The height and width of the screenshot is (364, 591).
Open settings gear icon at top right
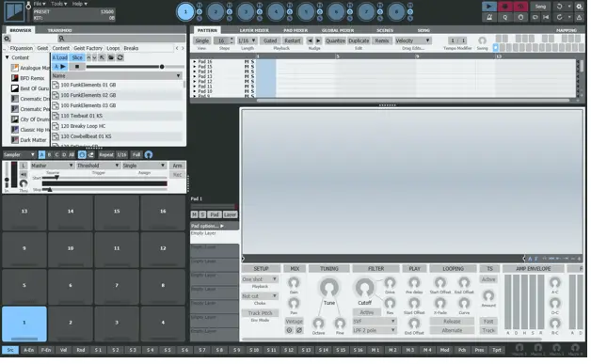point(580,7)
